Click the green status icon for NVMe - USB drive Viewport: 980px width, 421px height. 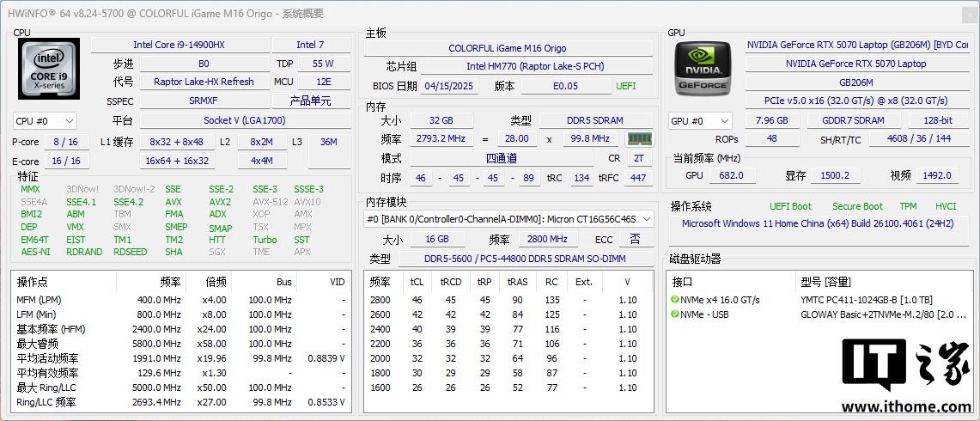675,314
